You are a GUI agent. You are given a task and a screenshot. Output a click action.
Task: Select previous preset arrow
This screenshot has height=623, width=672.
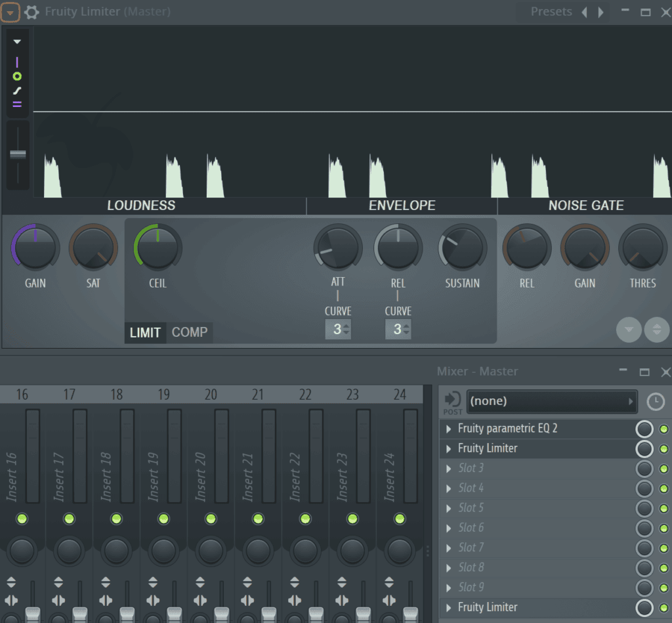584,12
